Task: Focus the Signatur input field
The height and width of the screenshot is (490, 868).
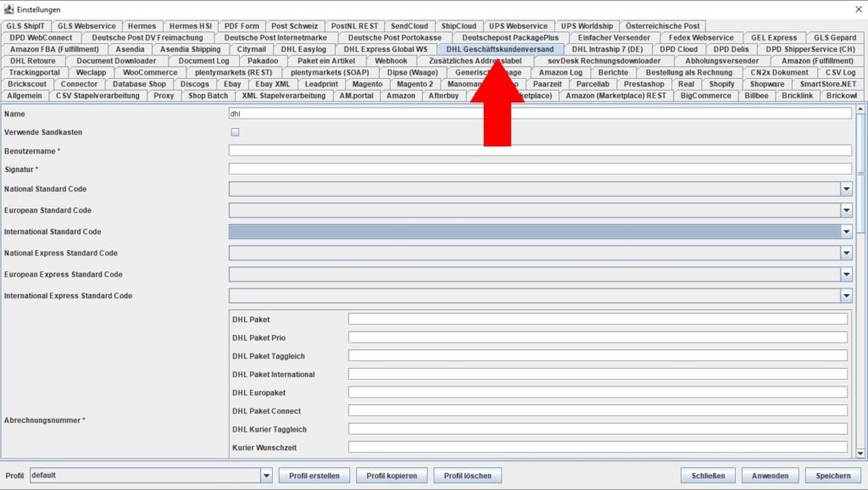Action: pos(540,170)
